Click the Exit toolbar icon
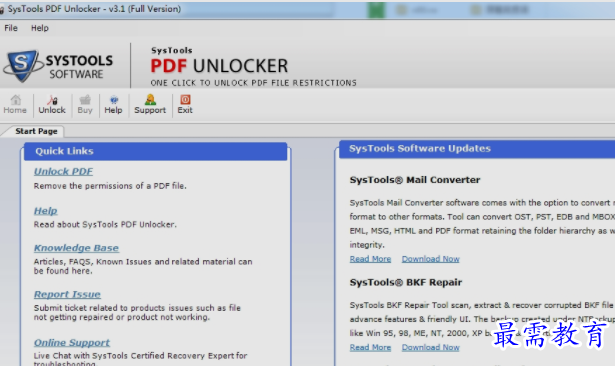This screenshot has width=615, height=366. coord(185,105)
